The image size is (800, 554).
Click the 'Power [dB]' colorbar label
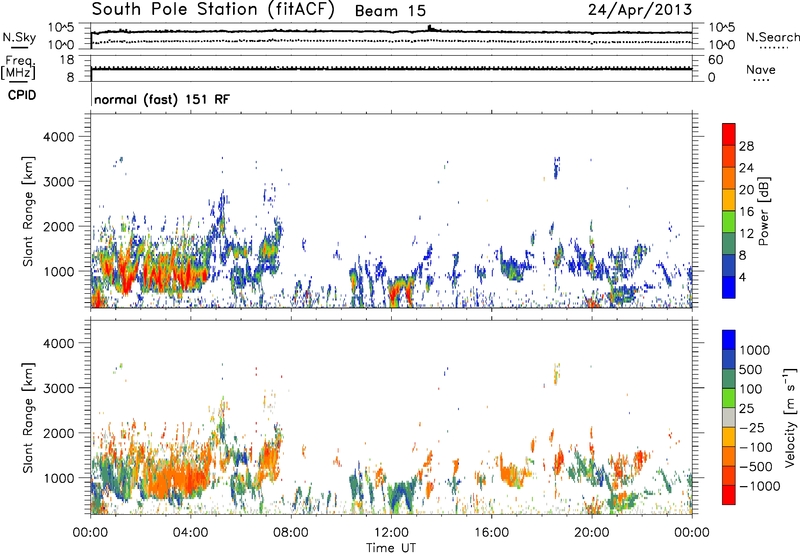(763, 211)
